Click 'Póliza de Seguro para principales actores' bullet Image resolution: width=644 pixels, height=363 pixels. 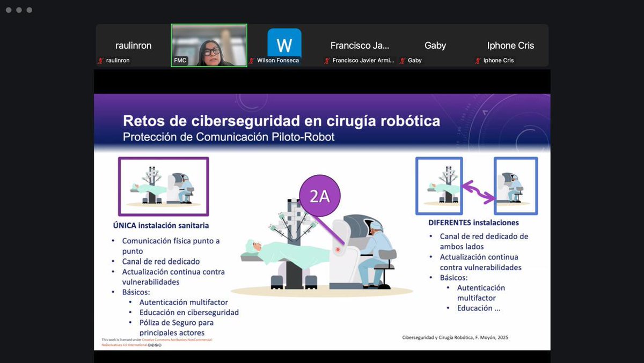[177, 327]
